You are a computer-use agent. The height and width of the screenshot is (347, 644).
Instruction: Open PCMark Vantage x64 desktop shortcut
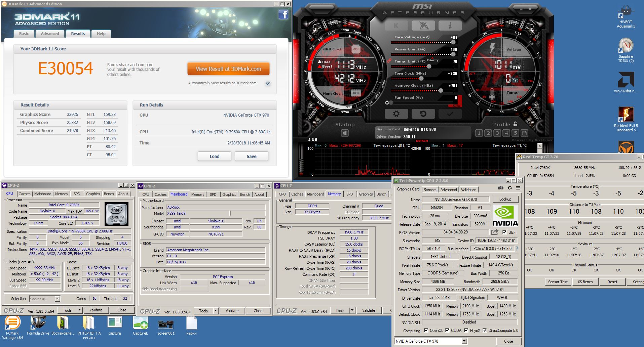[x=12, y=328]
